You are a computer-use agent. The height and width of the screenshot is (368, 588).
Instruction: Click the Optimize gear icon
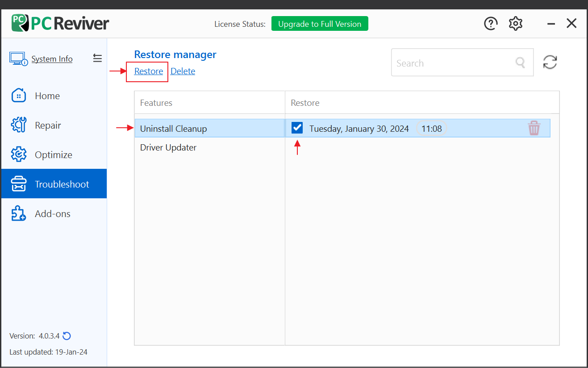click(18, 155)
